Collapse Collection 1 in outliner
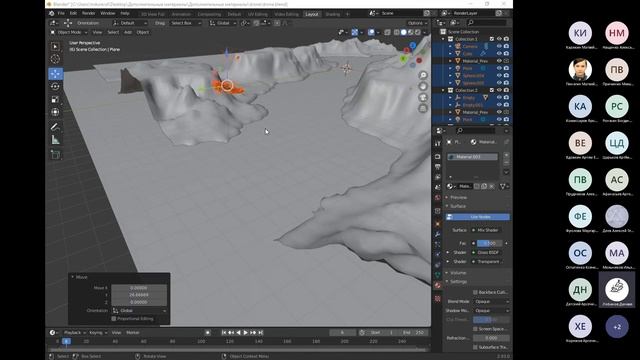The image size is (640, 360). (x=443, y=39)
